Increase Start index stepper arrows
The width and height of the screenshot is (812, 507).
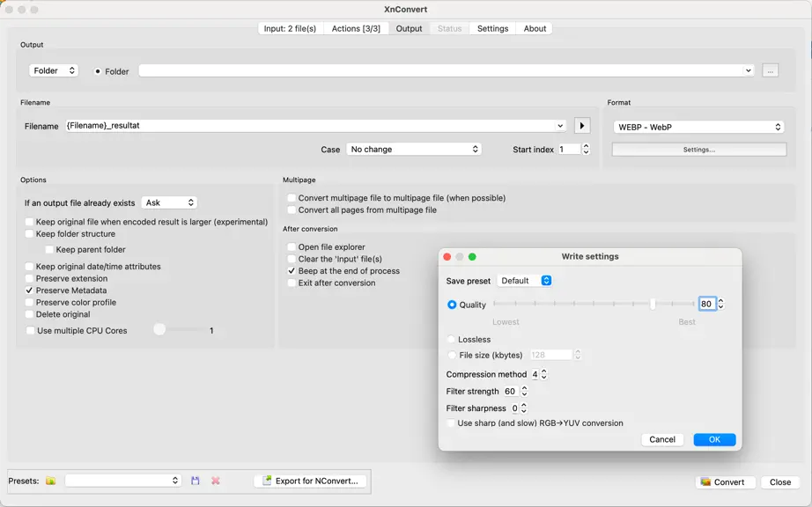pyautogui.click(x=586, y=146)
